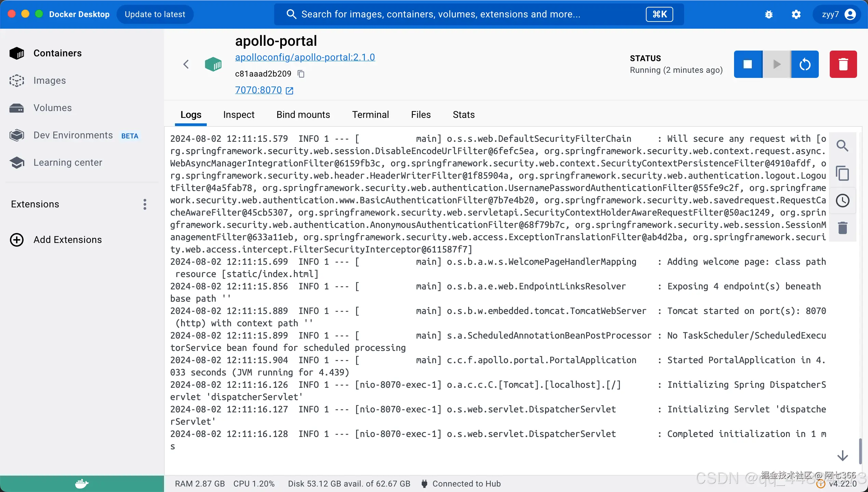Open Extensions three-dot menu
The height and width of the screenshot is (492, 868).
tap(145, 204)
